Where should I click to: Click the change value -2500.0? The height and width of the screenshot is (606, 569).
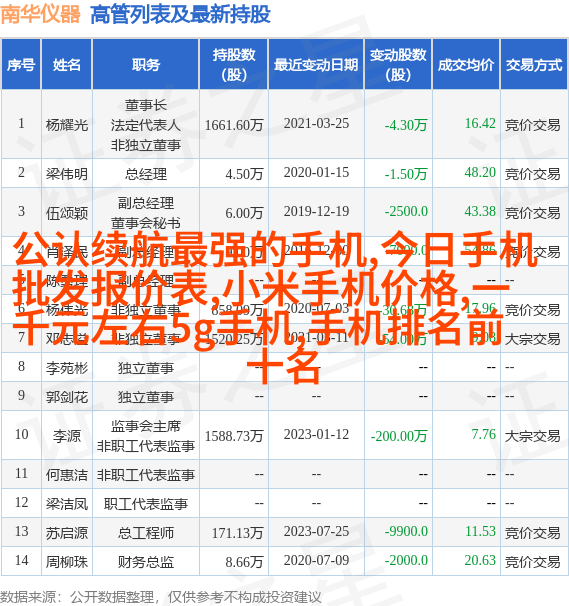(x=406, y=211)
